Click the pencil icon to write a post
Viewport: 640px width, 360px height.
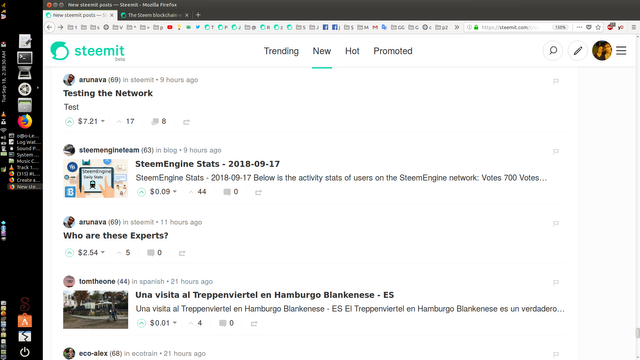578,51
